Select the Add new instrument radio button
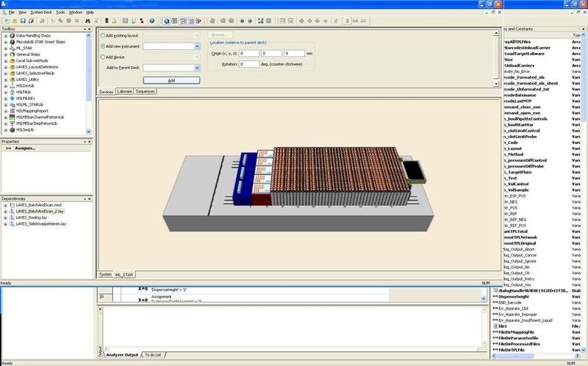Screen dimensions: 588x366 coord(103,46)
